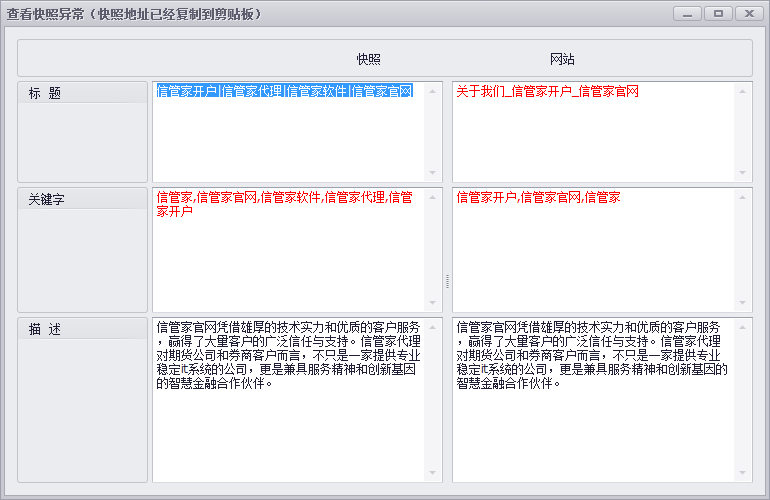Select the 标题 row label
This screenshot has width=770, height=500.
pos(82,93)
